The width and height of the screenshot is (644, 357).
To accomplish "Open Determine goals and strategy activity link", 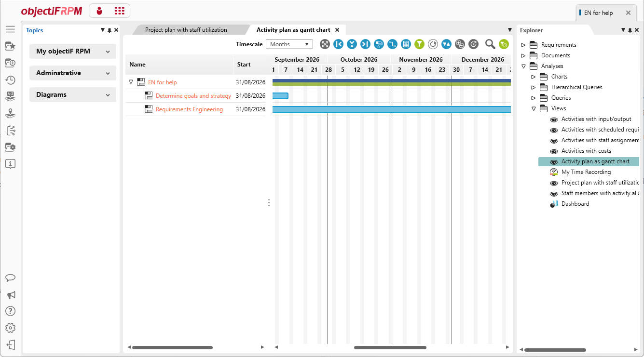I will coord(193,96).
